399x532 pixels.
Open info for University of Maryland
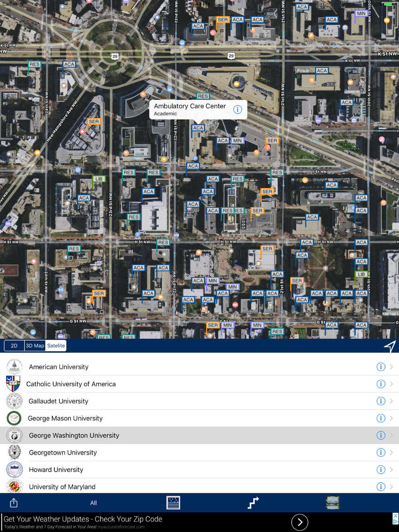[381, 487]
